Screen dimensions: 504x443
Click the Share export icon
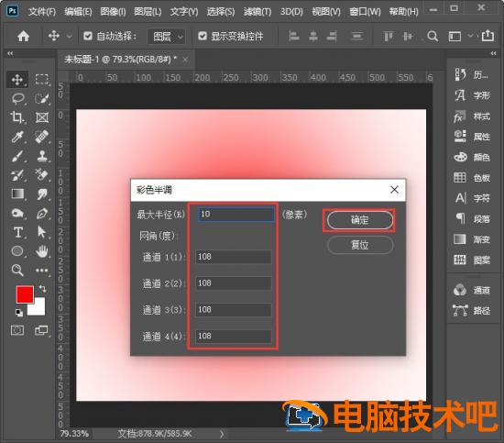pyautogui.click(x=488, y=36)
